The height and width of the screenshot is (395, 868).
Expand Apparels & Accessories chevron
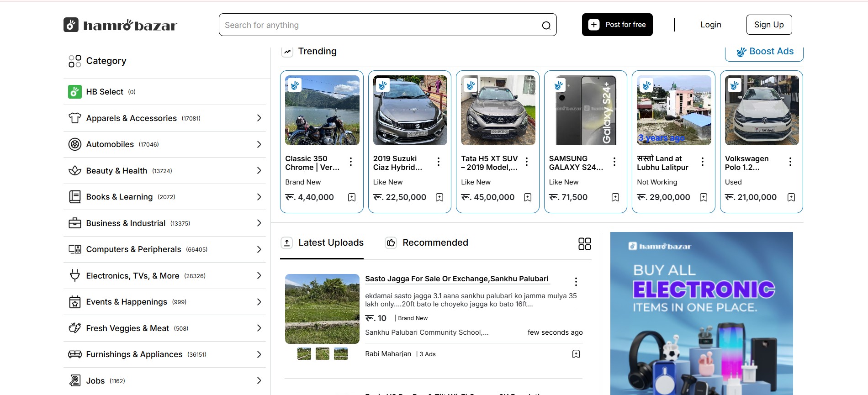click(x=259, y=118)
